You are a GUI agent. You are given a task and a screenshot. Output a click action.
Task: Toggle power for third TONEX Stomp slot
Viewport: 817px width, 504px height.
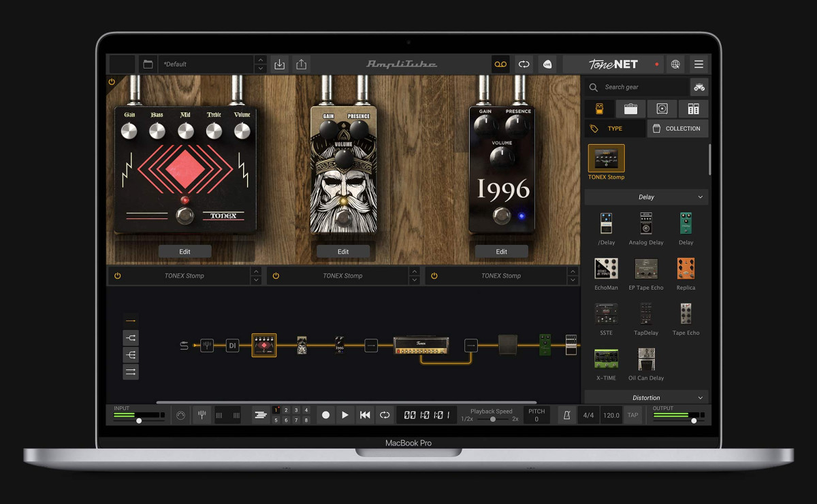click(x=434, y=275)
